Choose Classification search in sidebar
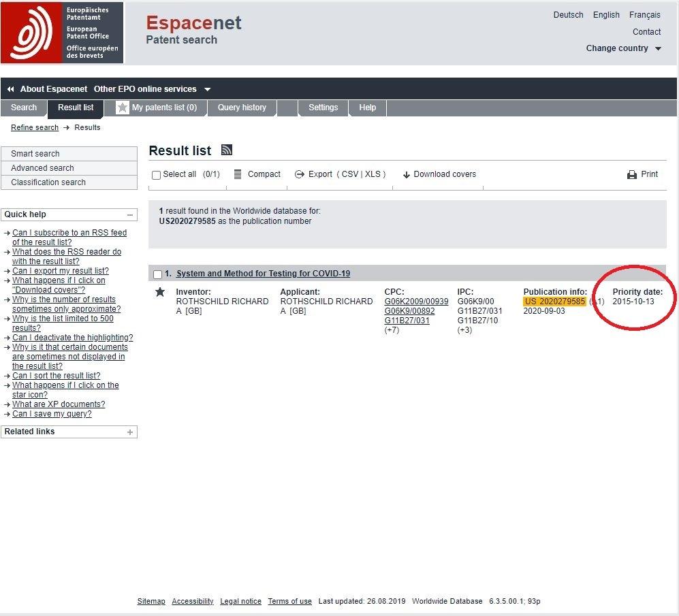Viewport: 679px width, 616px height. [x=69, y=182]
